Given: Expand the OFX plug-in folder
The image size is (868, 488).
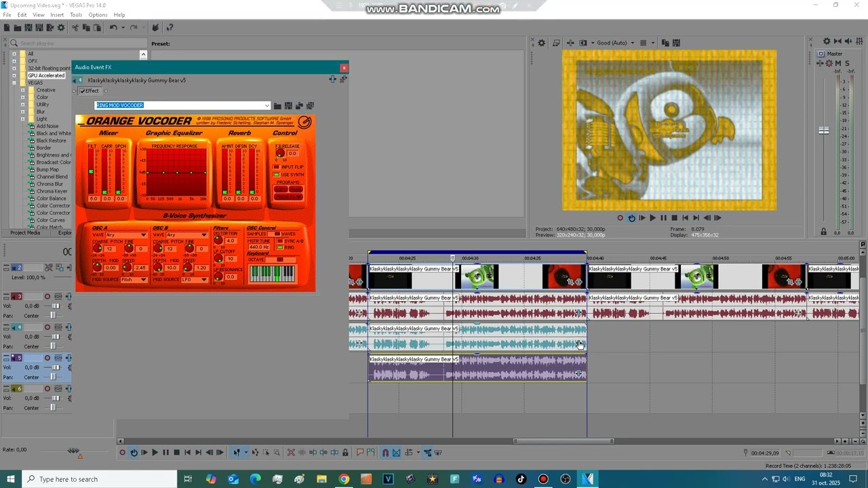Looking at the screenshot, I should (14, 61).
